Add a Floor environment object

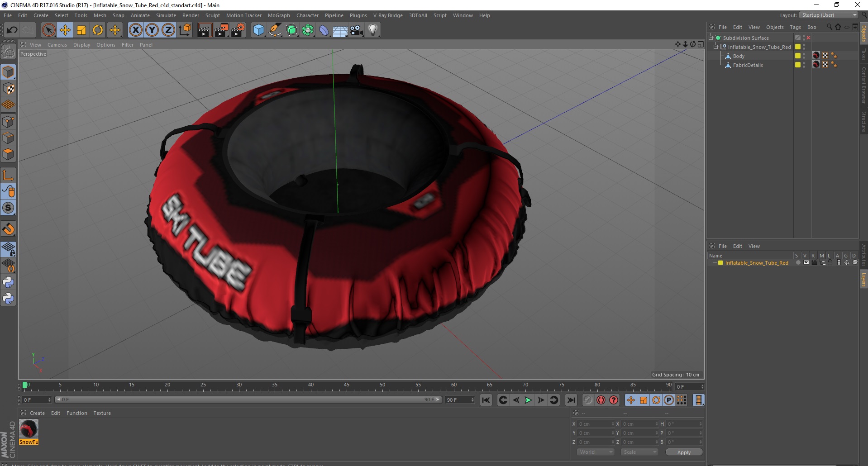tap(340, 30)
